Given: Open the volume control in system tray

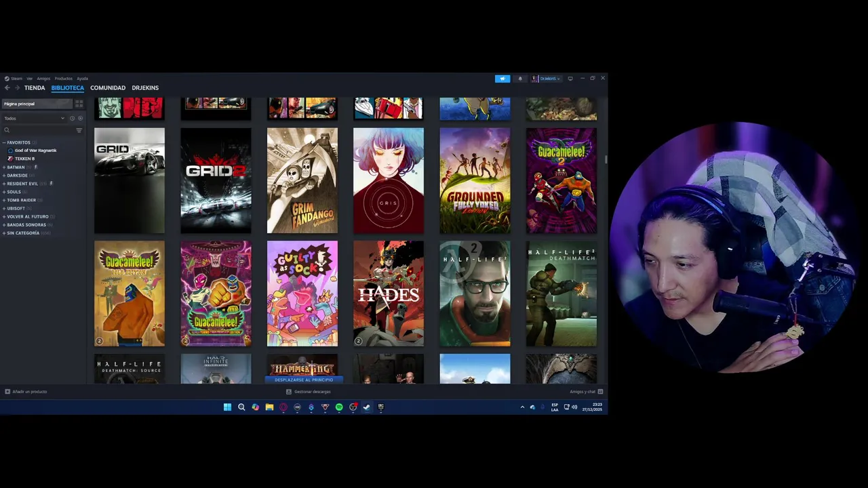Looking at the screenshot, I should pos(574,407).
